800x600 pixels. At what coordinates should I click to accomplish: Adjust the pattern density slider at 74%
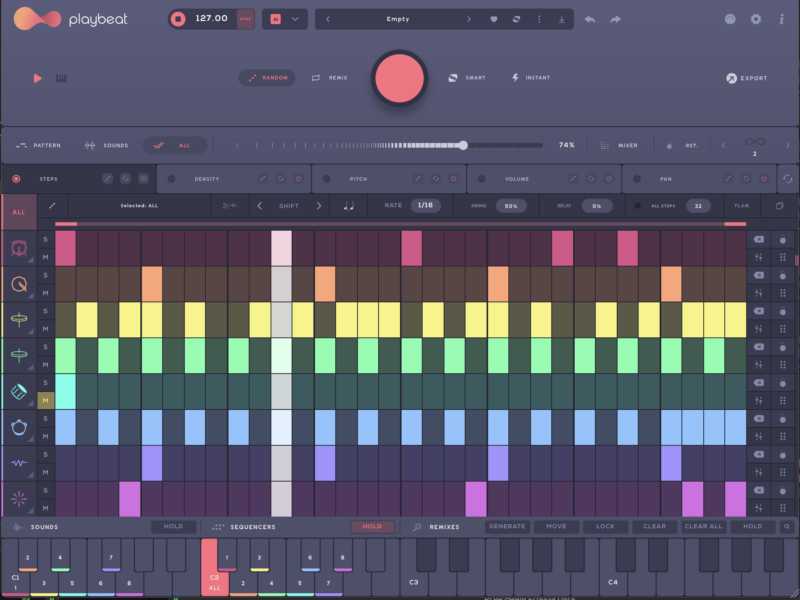tap(462, 145)
